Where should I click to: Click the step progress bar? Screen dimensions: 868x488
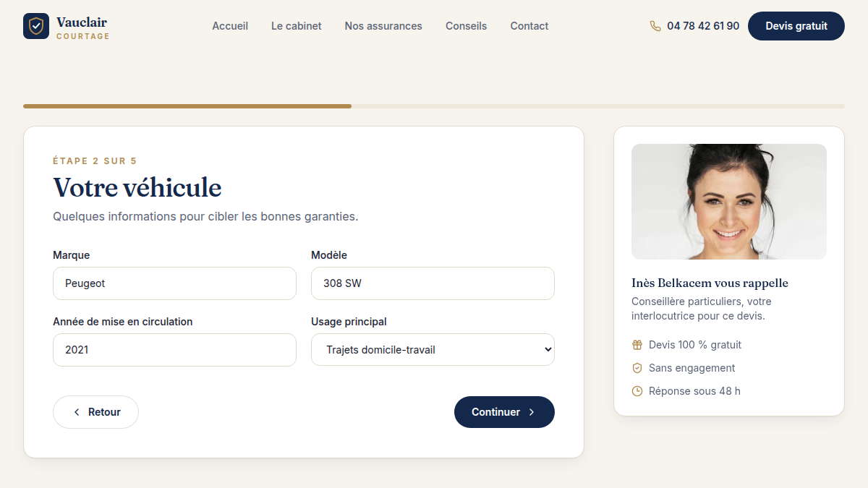click(434, 106)
